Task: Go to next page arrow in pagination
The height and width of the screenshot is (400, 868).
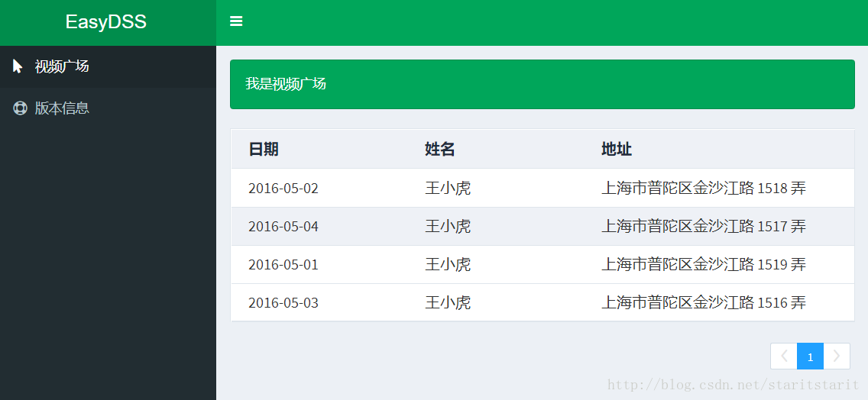Action: tap(837, 356)
